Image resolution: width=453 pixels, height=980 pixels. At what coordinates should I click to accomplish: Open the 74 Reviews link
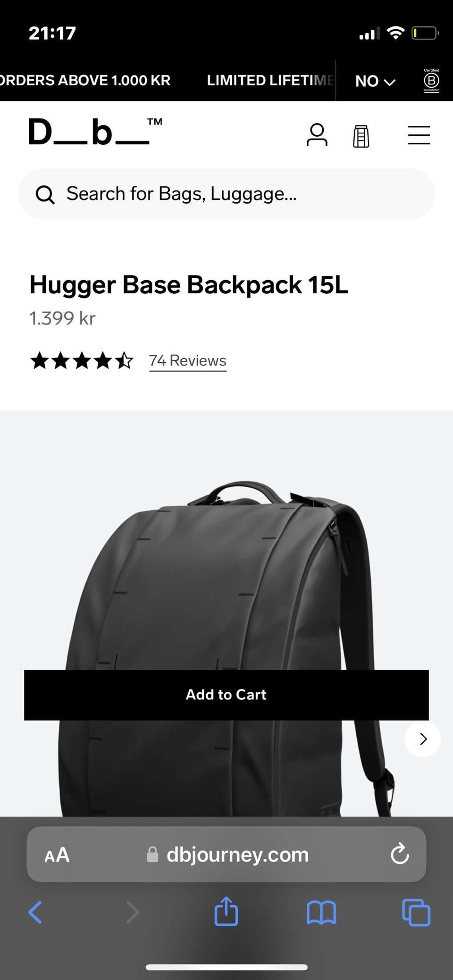[188, 361]
